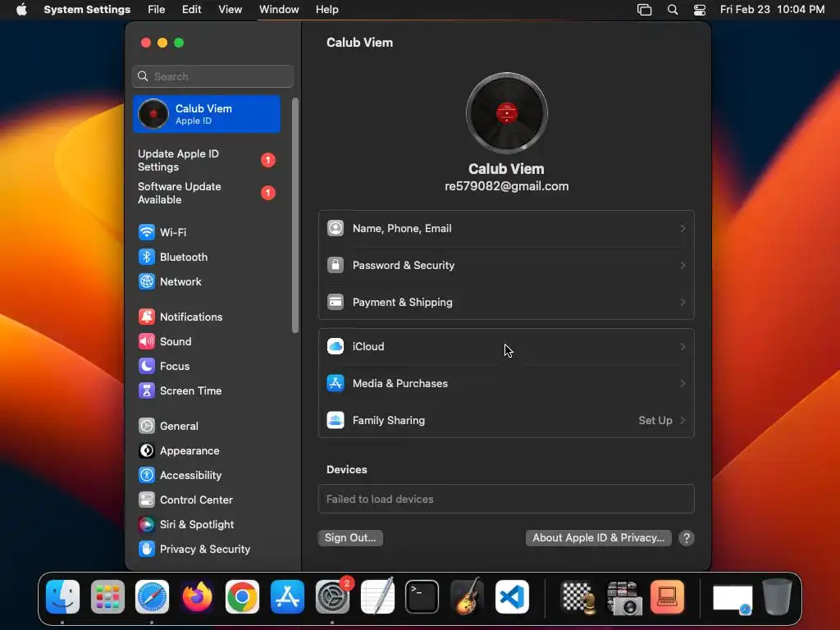Launch Firefox from the Dock

[x=197, y=597]
